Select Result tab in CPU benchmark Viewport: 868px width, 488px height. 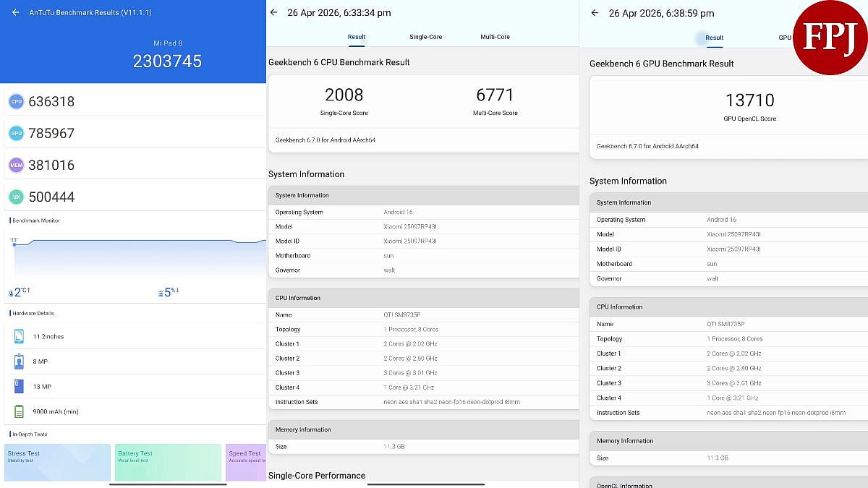coord(357,37)
